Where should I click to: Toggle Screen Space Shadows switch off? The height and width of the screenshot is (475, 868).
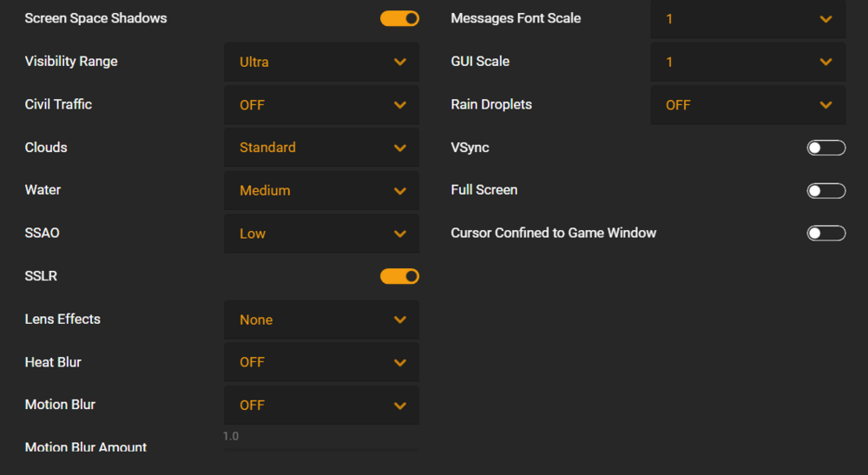click(399, 18)
